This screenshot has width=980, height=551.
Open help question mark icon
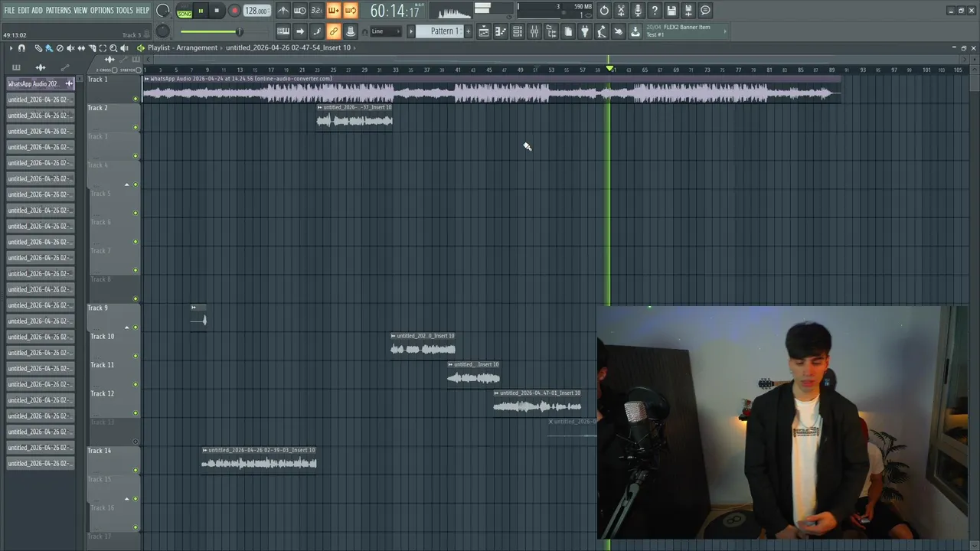[x=655, y=11]
